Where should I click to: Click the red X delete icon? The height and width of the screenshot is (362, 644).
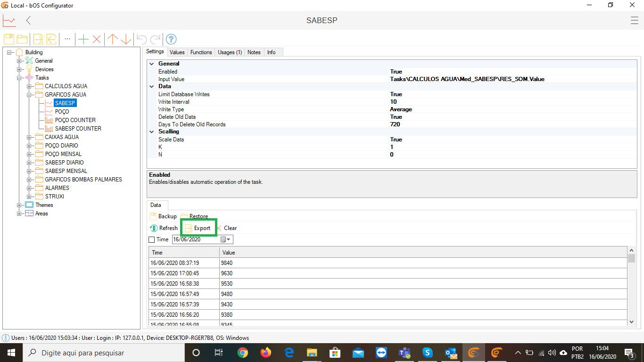97,39
